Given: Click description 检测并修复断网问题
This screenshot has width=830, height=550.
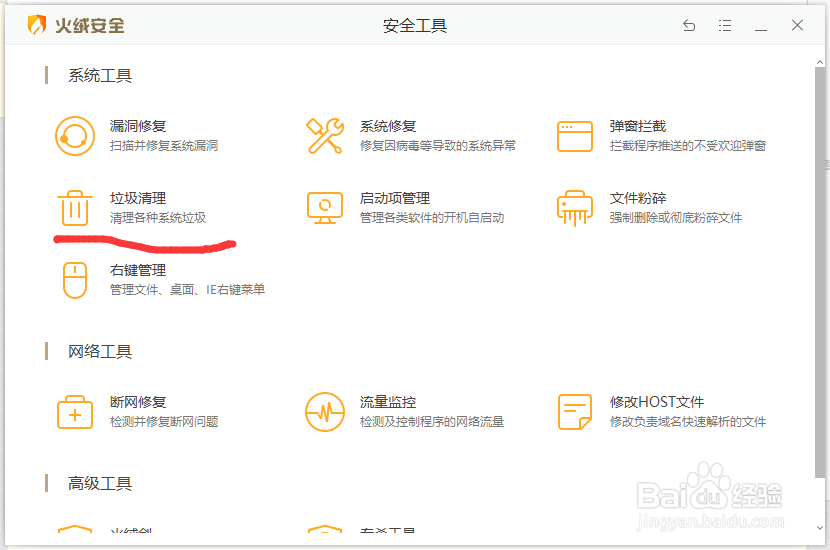Looking at the screenshot, I should point(164,421).
